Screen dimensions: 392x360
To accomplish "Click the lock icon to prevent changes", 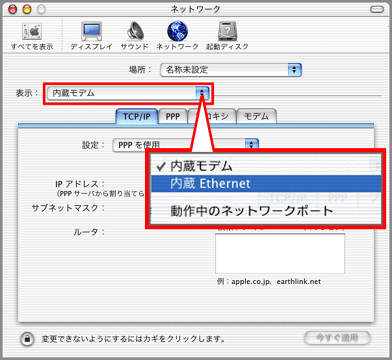I will click(27, 339).
